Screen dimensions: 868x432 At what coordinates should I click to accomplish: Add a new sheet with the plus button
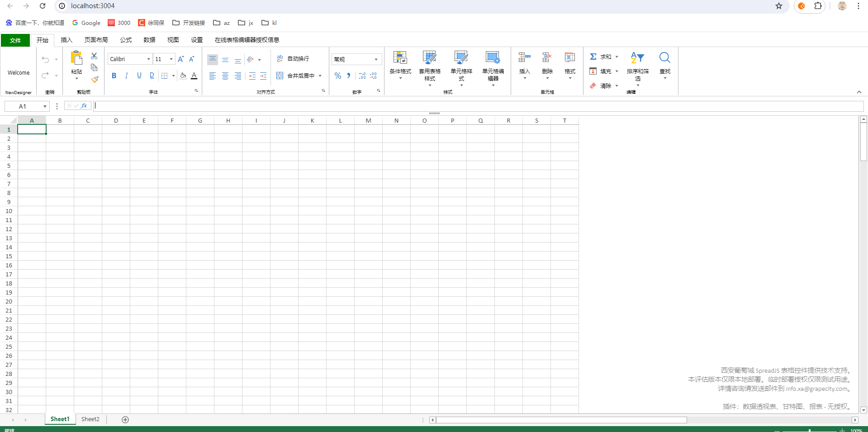[x=125, y=419]
